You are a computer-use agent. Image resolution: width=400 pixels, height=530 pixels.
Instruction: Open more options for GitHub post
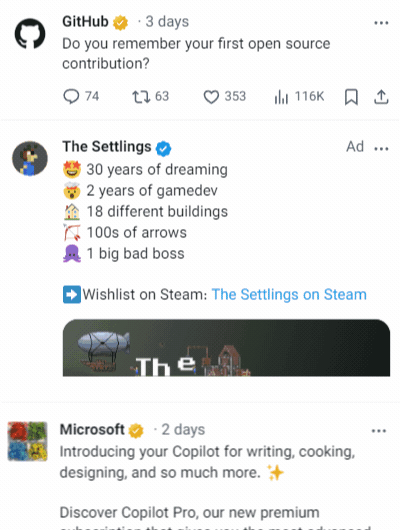[x=381, y=23]
